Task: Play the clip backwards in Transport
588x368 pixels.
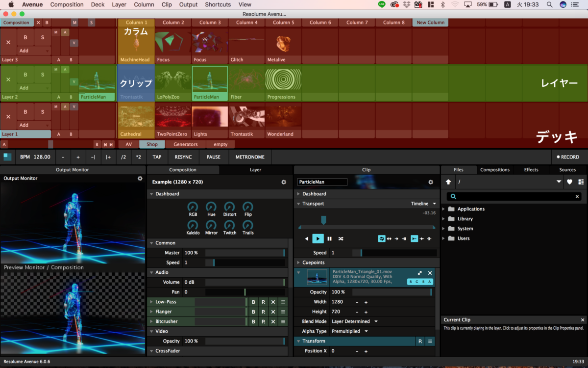Action: (307, 238)
